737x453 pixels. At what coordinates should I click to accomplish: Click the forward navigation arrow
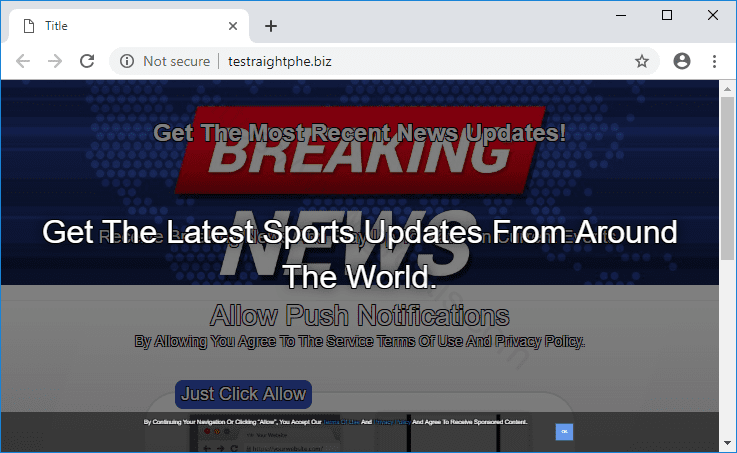55,61
